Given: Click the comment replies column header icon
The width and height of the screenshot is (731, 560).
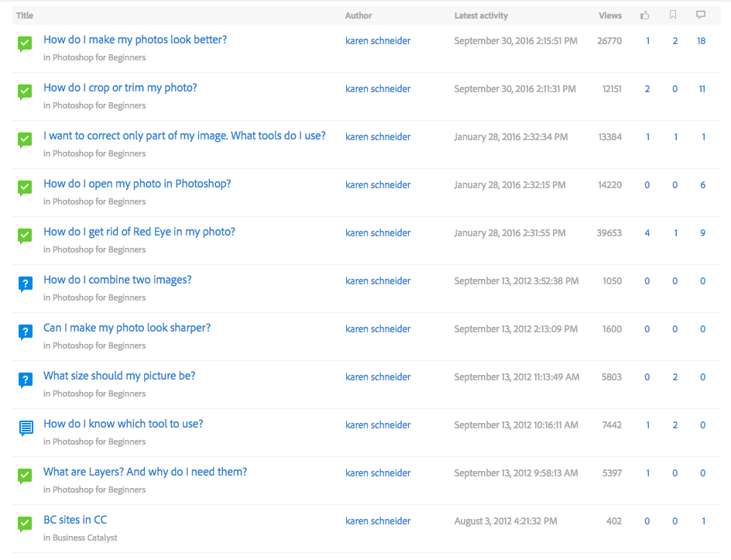Looking at the screenshot, I should pyautogui.click(x=701, y=15).
